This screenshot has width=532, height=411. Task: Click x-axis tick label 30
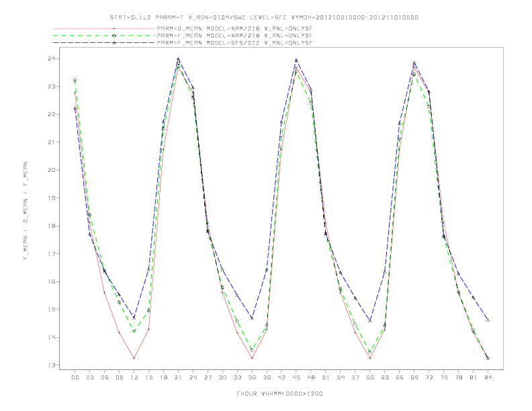click(x=222, y=377)
